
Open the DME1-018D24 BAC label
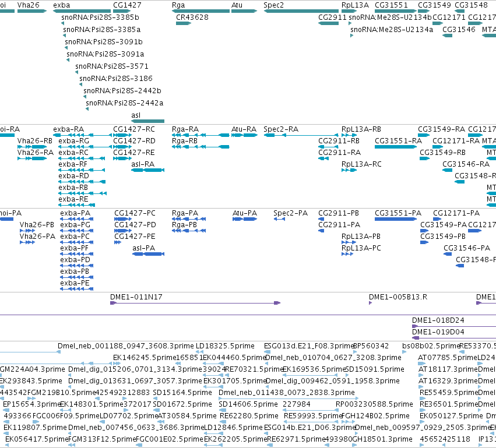(438, 320)
